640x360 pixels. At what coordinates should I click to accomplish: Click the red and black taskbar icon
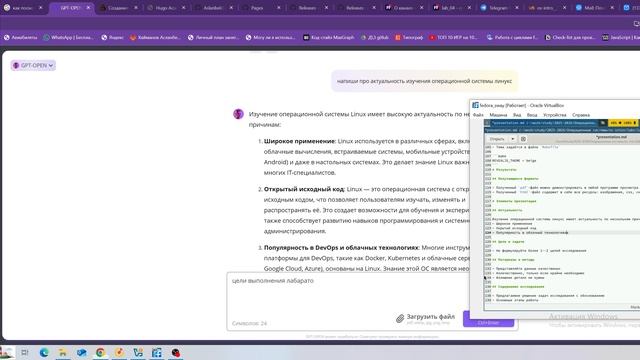176,353
